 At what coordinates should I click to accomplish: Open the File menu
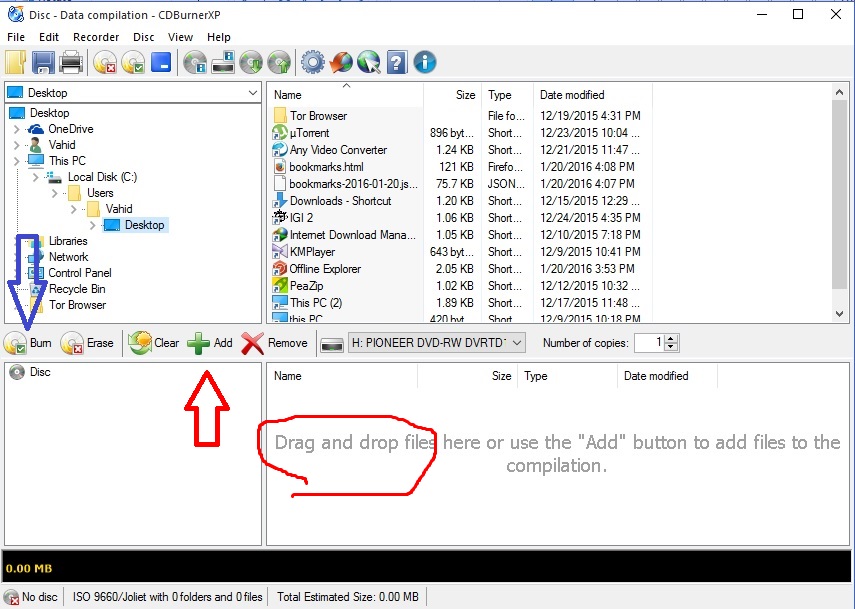pos(16,37)
